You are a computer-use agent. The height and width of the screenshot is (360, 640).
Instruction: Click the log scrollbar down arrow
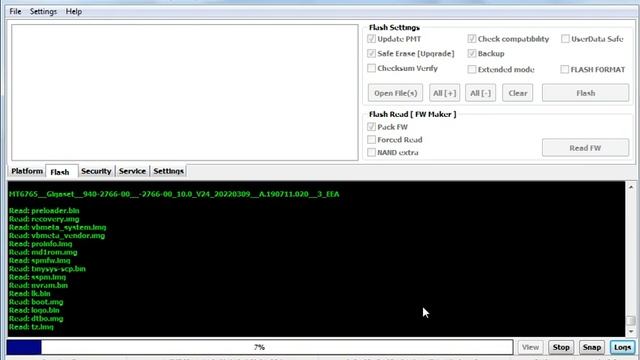tap(631, 331)
